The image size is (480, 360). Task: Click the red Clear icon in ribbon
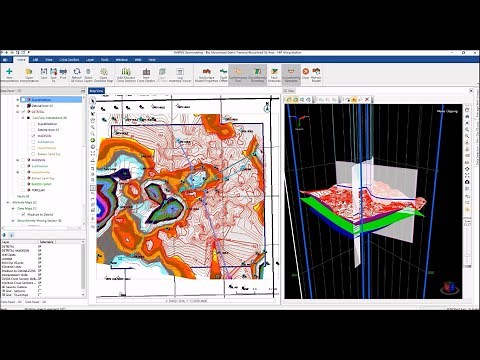click(306, 71)
